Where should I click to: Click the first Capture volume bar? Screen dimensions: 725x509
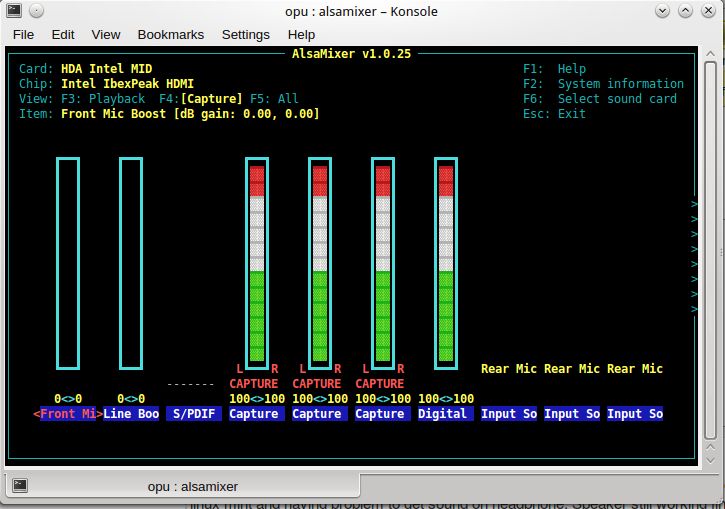point(257,263)
